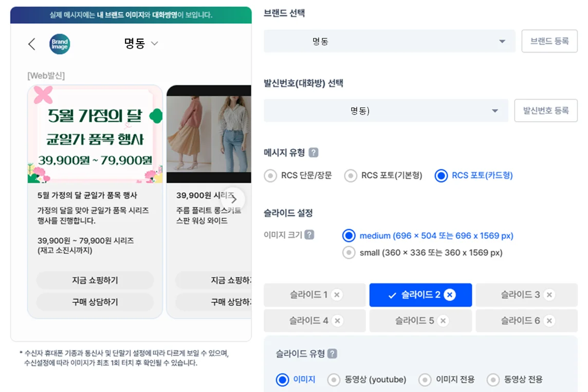Open the 발신번호(대화방) 선택 dropdown
Viewport: 588px width, 392px height.
[386, 110]
